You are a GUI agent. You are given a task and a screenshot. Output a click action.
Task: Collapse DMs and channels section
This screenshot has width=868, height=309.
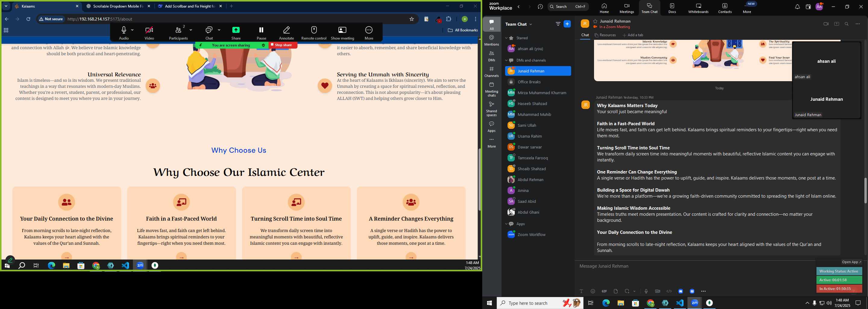[506, 60]
